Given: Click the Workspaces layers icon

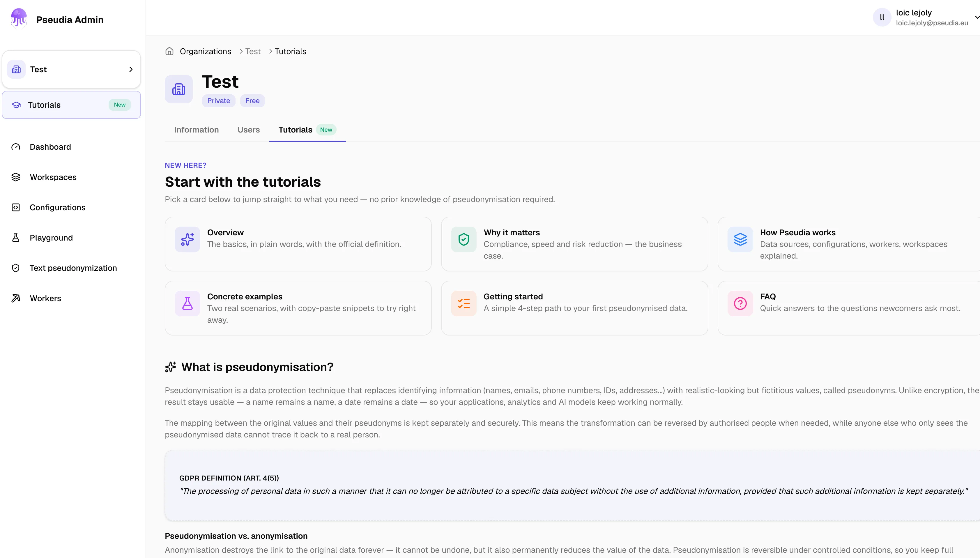Looking at the screenshot, I should 16,177.
